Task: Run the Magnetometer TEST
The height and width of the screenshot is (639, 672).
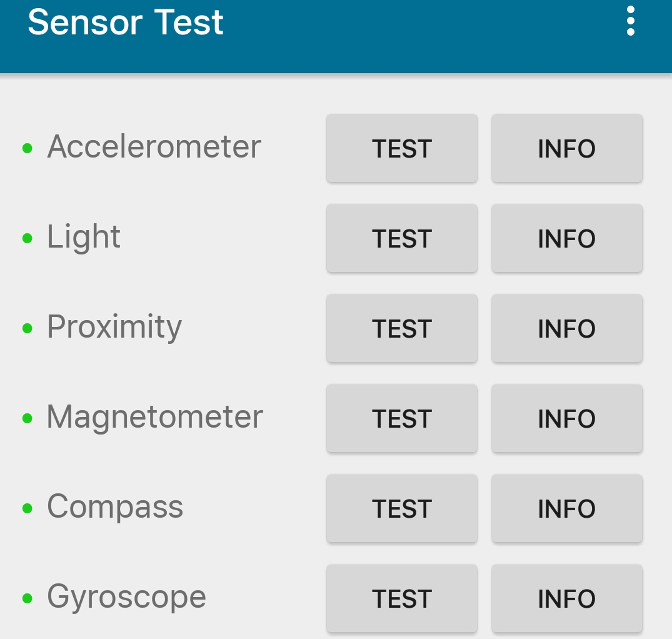Action: point(401,418)
